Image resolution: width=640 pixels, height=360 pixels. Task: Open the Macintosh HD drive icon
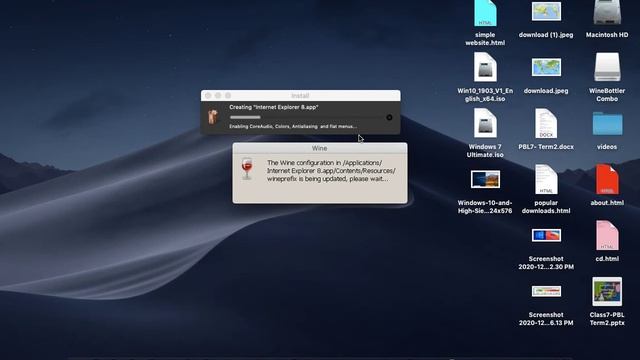tap(607, 13)
